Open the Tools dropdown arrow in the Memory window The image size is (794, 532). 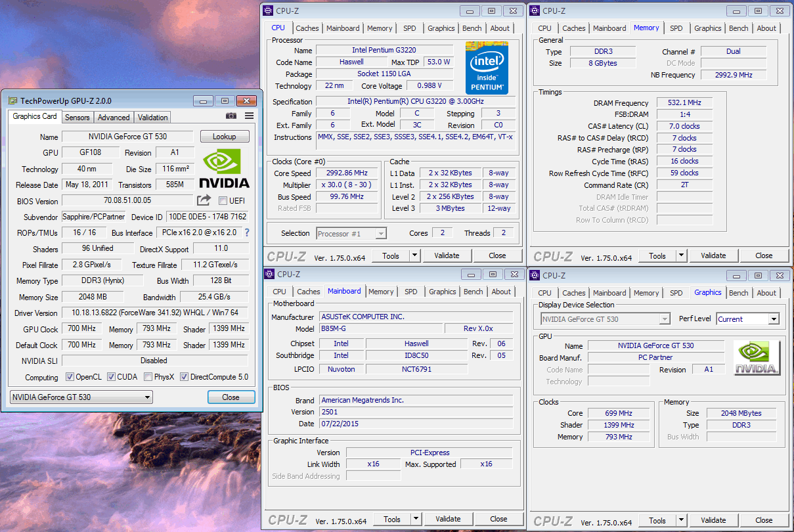click(682, 256)
